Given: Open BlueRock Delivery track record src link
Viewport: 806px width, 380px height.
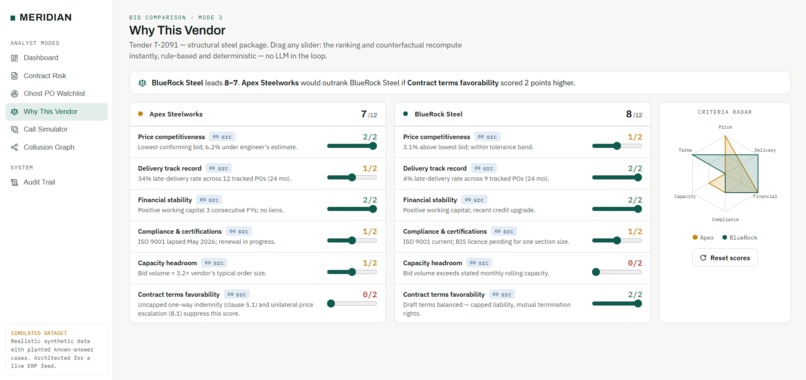Looking at the screenshot, I should pos(484,168).
